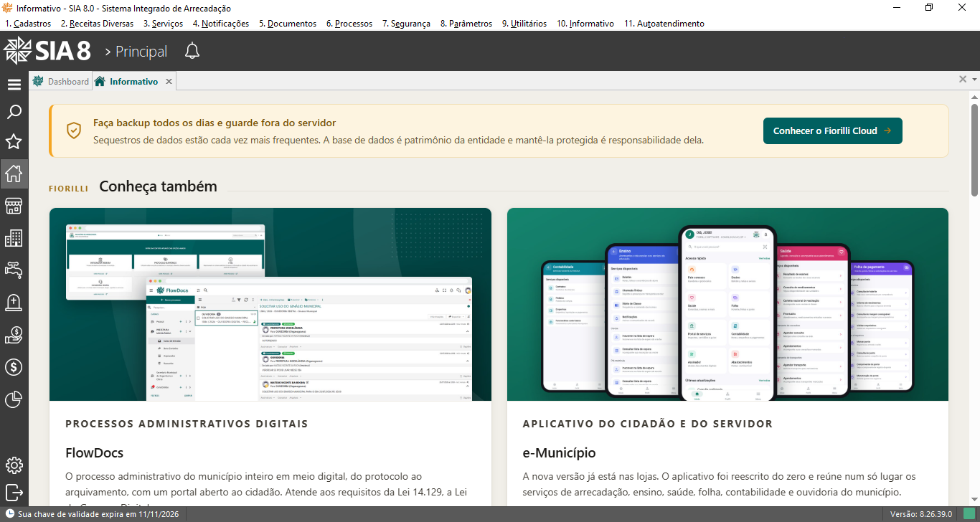
Task: Click the e-Município phones thumbnail
Action: tap(727, 304)
